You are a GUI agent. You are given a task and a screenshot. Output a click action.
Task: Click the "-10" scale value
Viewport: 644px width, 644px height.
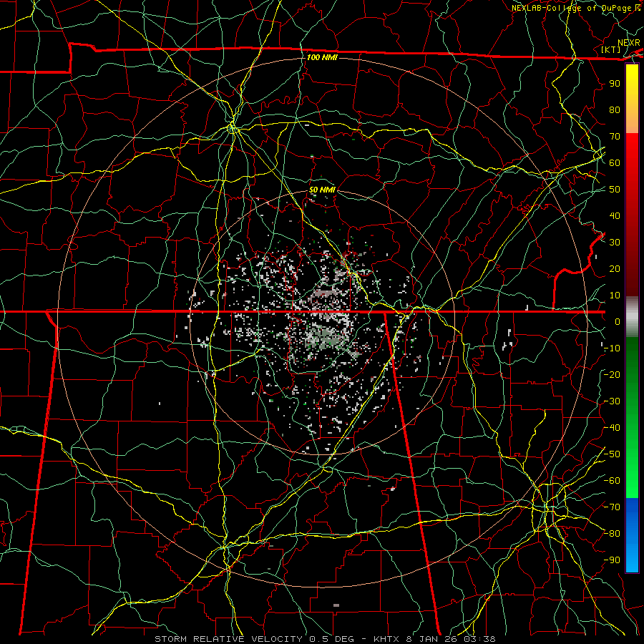612,348
